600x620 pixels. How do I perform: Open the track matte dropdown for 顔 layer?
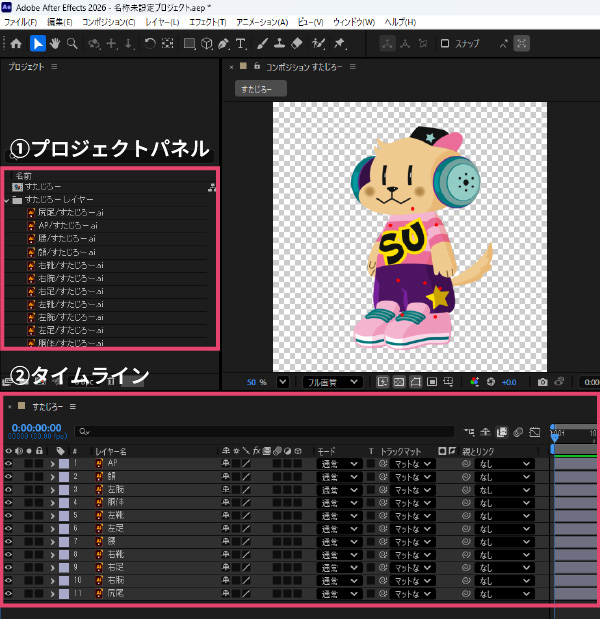412,477
